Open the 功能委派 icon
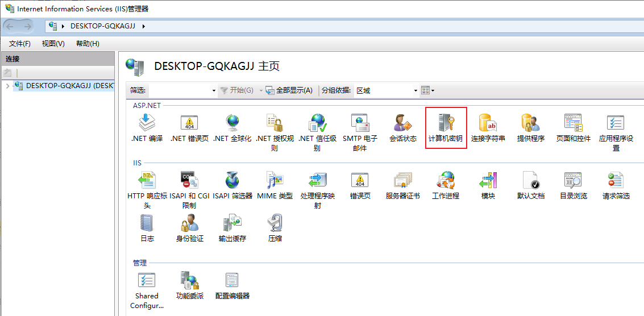The width and height of the screenshot is (644, 316). tap(189, 280)
